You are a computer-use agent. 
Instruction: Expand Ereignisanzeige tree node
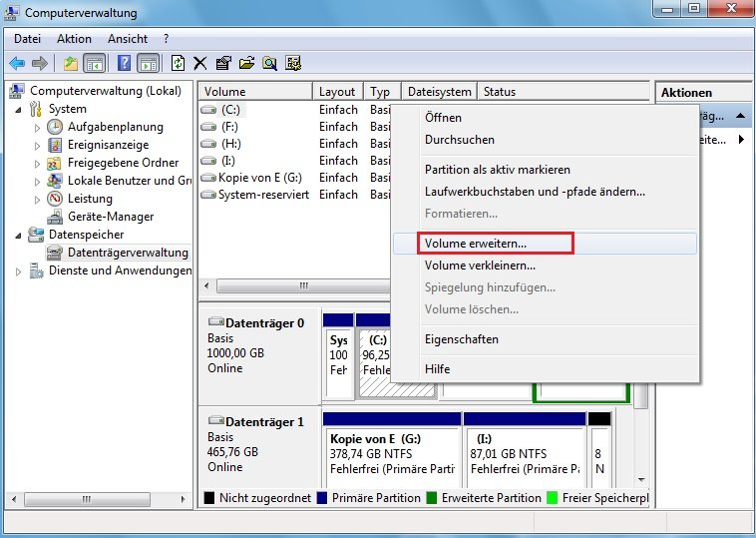(x=37, y=146)
